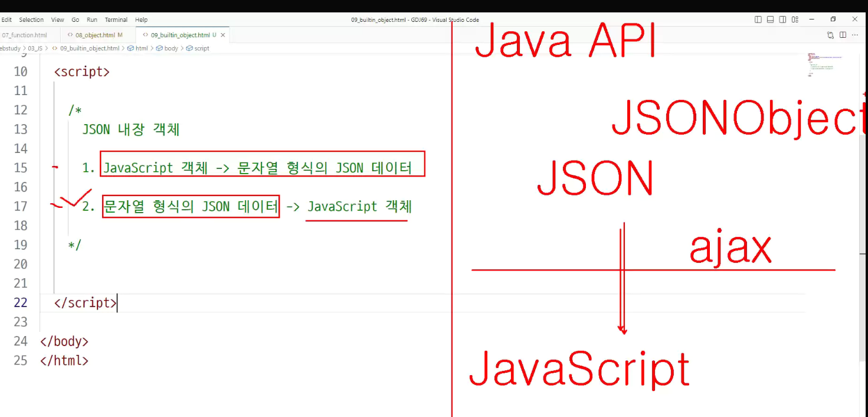The image size is (868, 417).
Task: Toggle bottom panel layout icon
Action: tap(770, 19)
